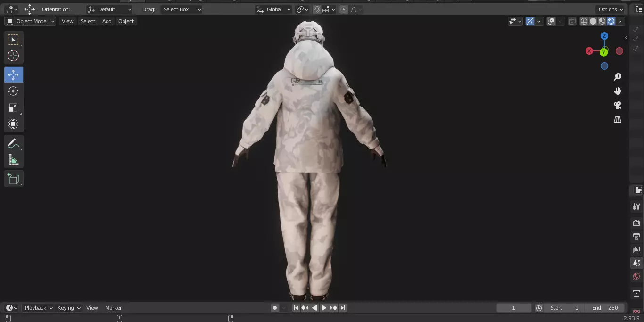
Task: Toggle proportional editing
Action: click(x=344, y=9)
